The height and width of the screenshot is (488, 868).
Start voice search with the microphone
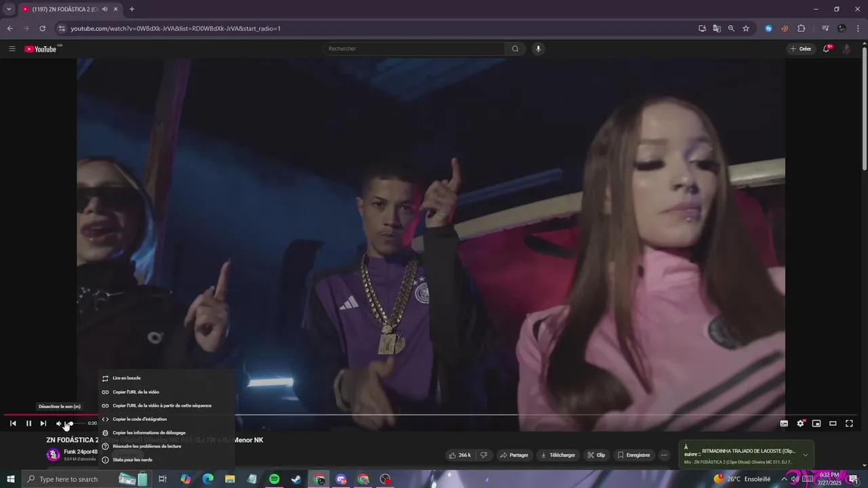(x=538, y=49)
